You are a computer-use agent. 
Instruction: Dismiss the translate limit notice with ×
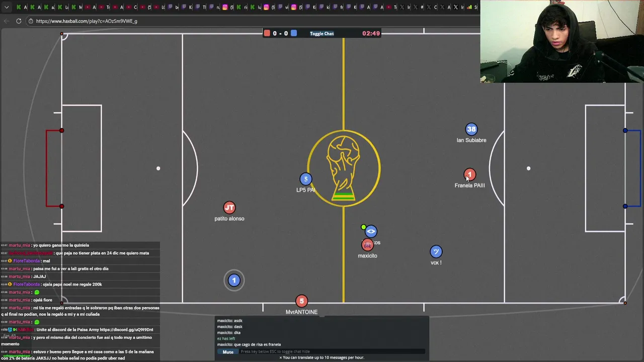[281, 357]
